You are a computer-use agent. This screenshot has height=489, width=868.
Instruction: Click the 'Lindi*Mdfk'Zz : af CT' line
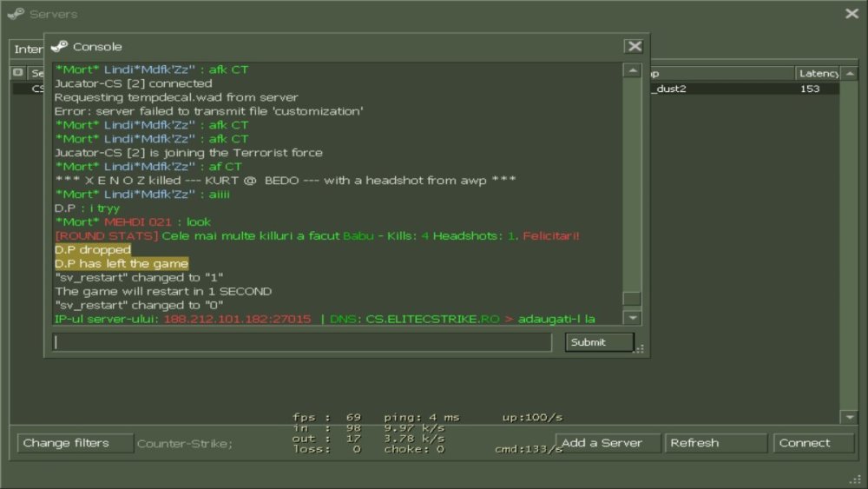tap(148, 167)
